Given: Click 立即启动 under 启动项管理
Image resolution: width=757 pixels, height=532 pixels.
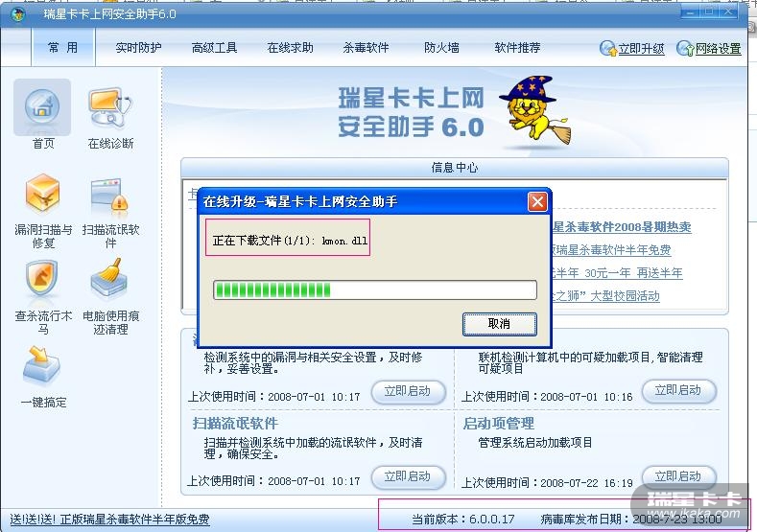Looking at the screenshot, I should point(678,476).
